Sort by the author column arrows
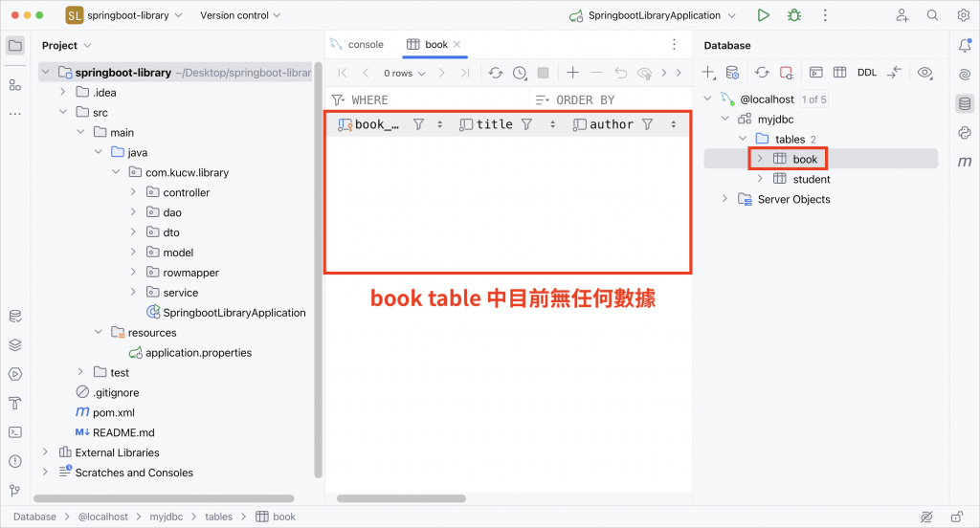Screen dimensions: 980x528 (673, 125)
